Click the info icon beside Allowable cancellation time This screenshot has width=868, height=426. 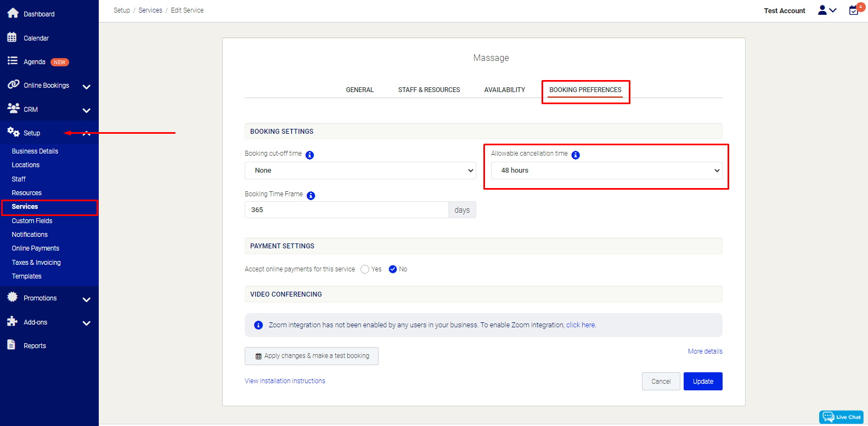[x=575, y=155]
